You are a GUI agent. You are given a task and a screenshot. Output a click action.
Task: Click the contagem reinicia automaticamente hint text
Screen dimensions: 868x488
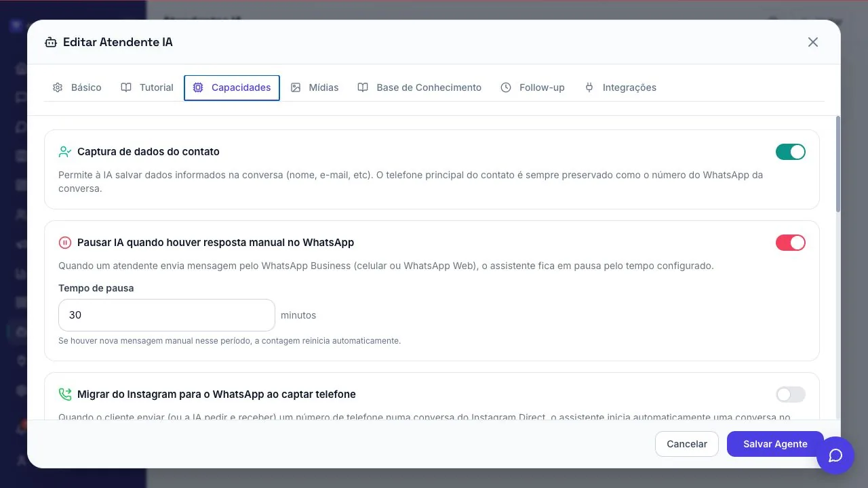(230, 341)
